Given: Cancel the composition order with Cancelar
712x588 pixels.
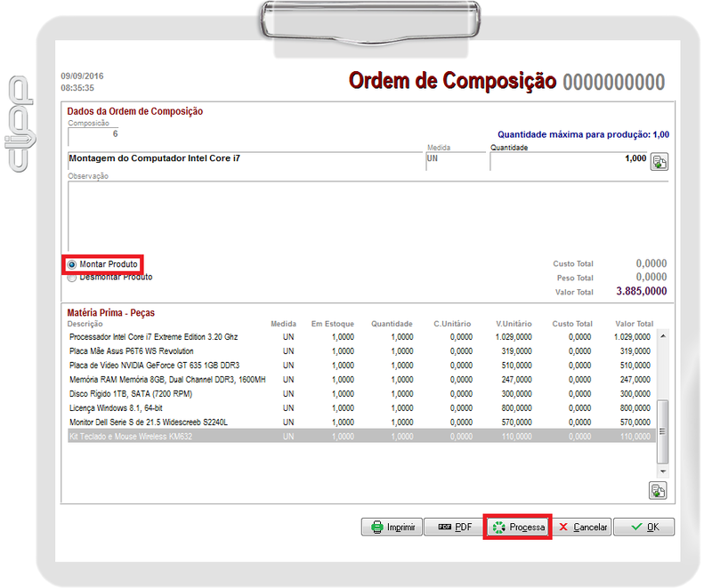Looking at the screenshot, I should pyautogui.click(x=582, y=527).
